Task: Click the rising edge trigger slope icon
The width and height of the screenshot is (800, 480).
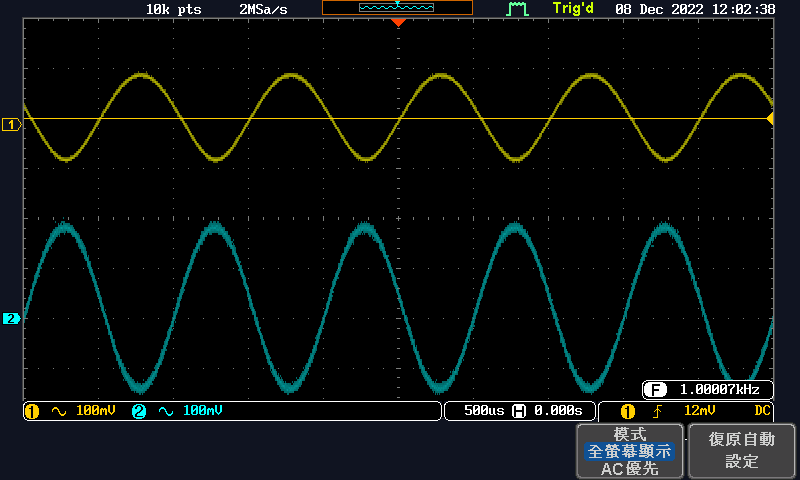Action: pos(657,411)
